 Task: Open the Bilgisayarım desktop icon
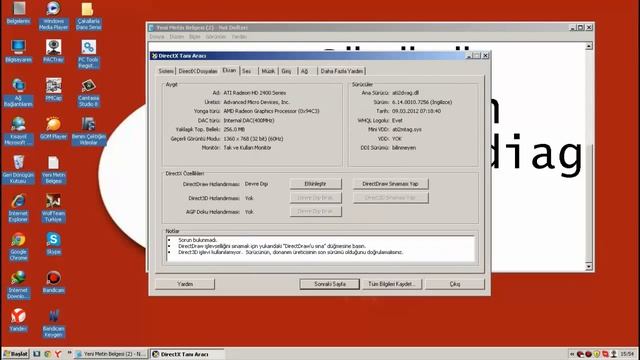coord(18,51)
